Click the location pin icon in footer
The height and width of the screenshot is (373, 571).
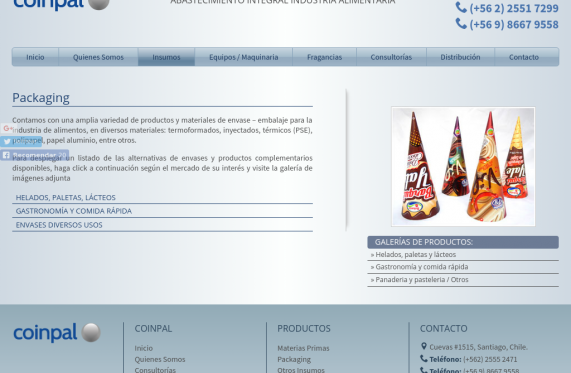point(424,346)
